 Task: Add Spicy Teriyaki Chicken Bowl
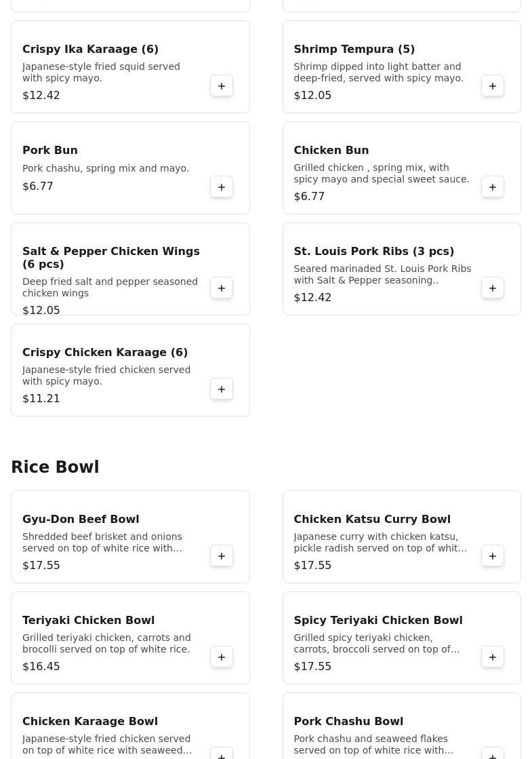[493, 657]
